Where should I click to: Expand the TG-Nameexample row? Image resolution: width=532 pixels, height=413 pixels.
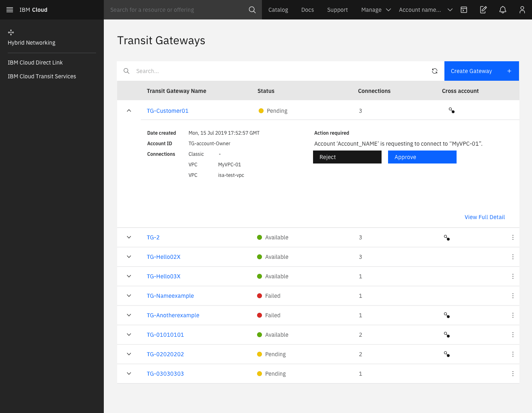pos(129,296)
